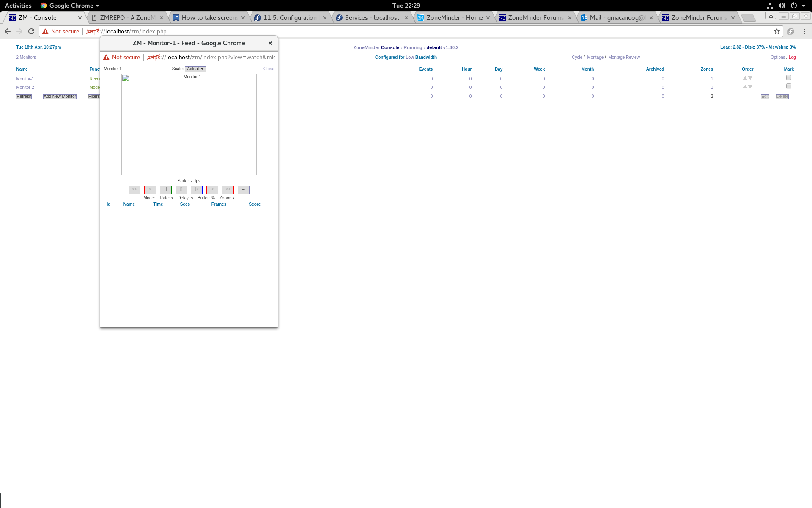Pause the Monitor-1 feed
This screenshot has width=812, height=508.
click(166, 190)
